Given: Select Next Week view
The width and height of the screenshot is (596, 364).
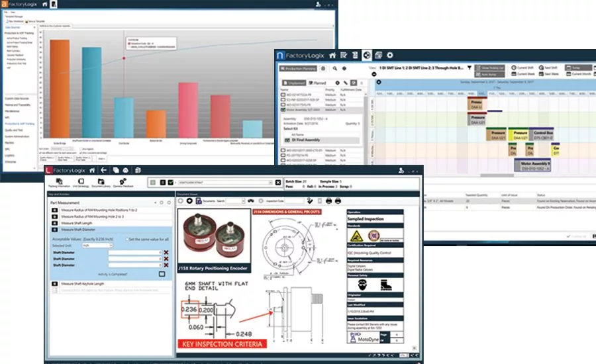Looking at the screenshot, I should point(548,74).
